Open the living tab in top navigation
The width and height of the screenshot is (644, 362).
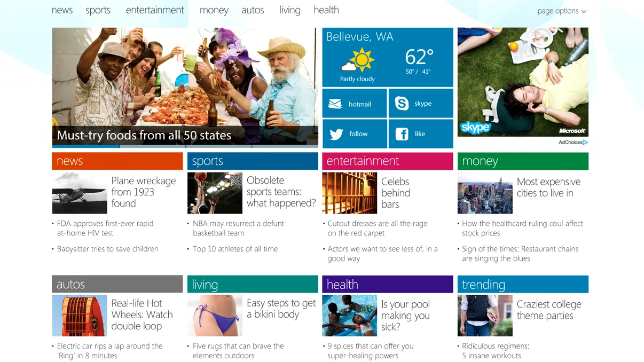[x=290, y=10]
